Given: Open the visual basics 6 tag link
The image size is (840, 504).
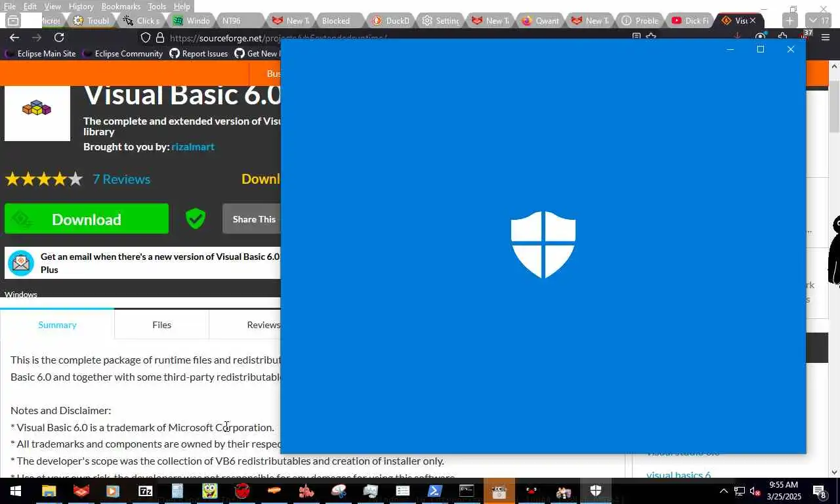Looking at the screenshot, I should coord(679,475).
